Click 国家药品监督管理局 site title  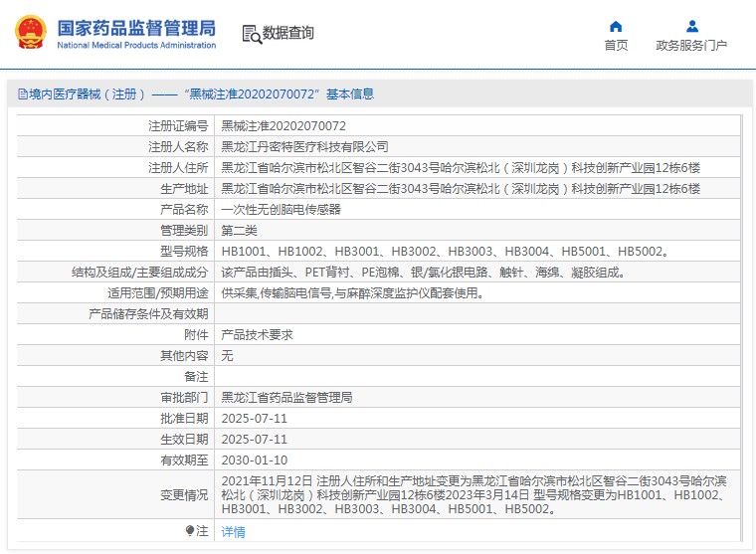coord(136,28)
